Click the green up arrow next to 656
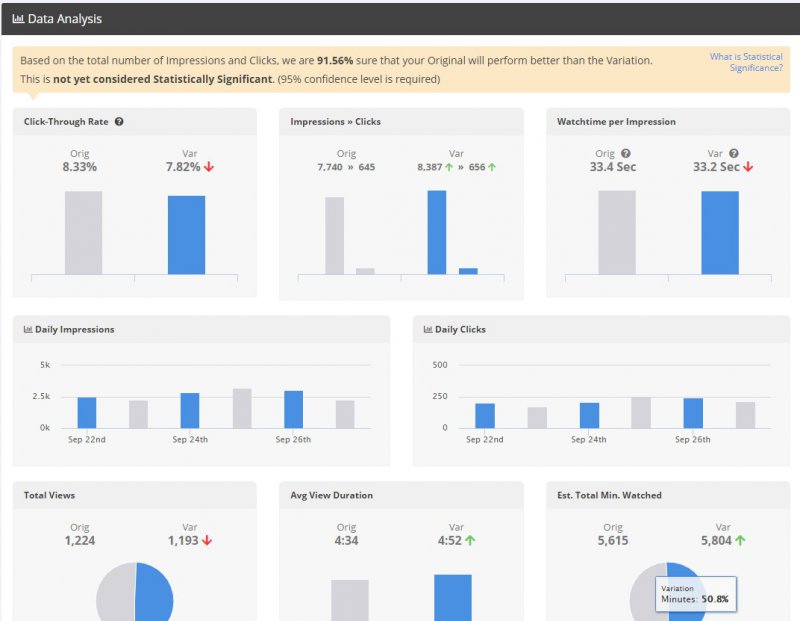 coord(492,167)
